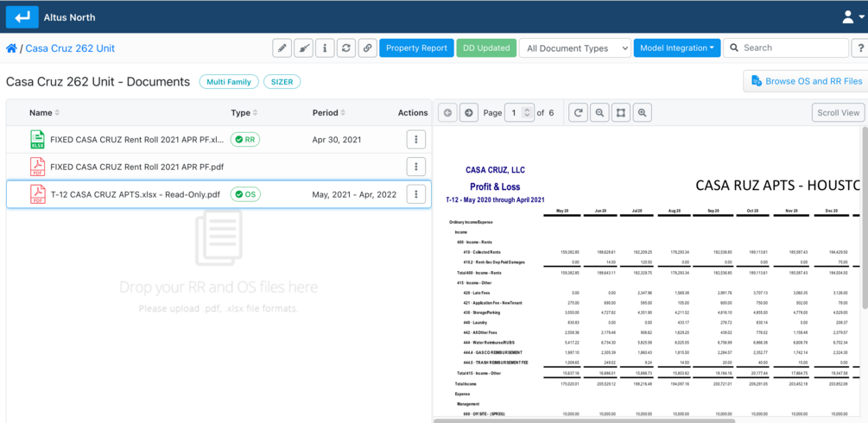Click the link chain icon
The height and width of the screenshot is (423, 868).
point(368,48)
